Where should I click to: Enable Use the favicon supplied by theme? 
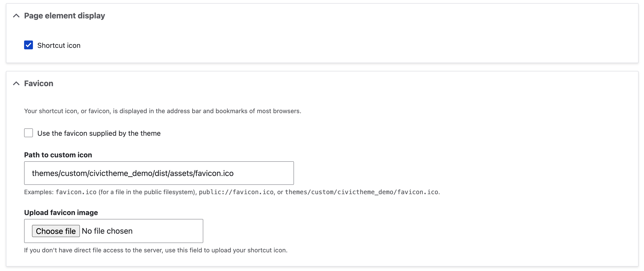(x=29, y=133)
